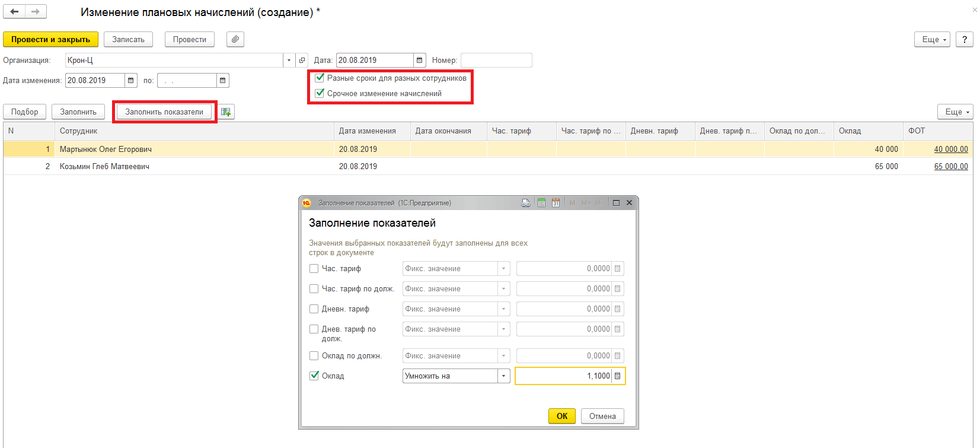
Task: Click calculator button in the Оклад value field
Action: (618, 376)
